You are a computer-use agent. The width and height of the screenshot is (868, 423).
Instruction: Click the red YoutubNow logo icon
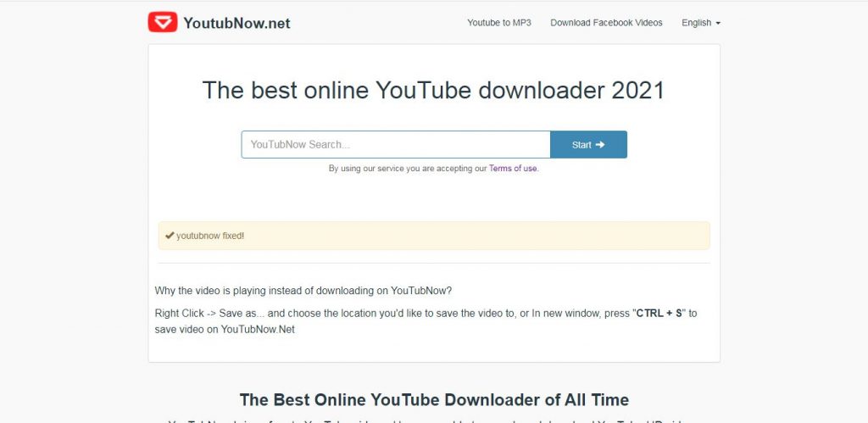click(x=162, y=22)
